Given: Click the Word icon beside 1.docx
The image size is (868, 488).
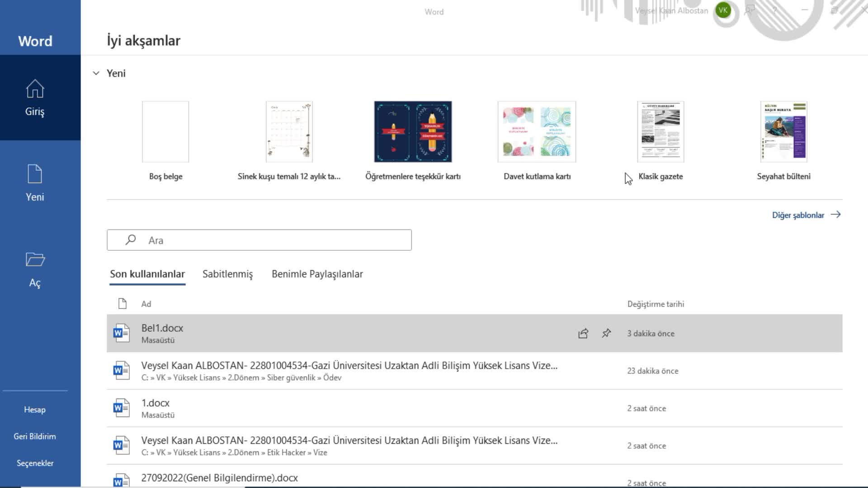Looking at the screenshot, I should (121, 408).
